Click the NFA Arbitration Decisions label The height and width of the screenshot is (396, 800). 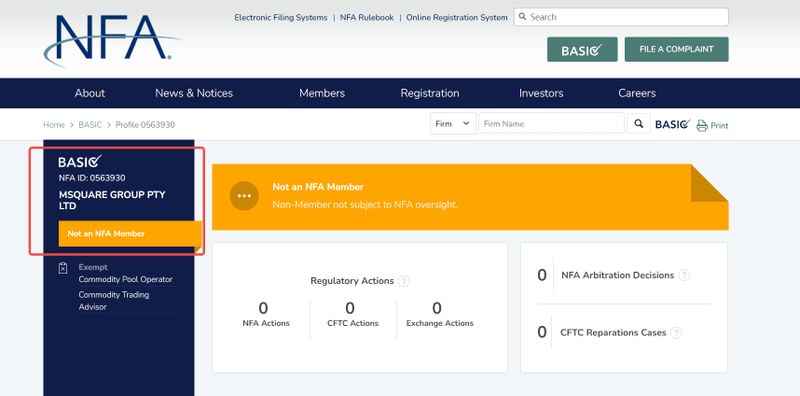coord(617,276)
